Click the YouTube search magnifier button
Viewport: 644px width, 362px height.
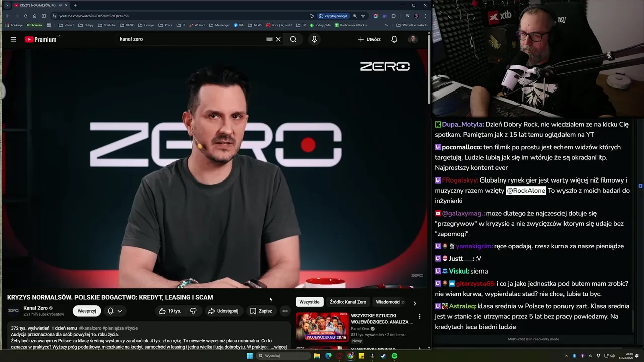tap(293, 39)
